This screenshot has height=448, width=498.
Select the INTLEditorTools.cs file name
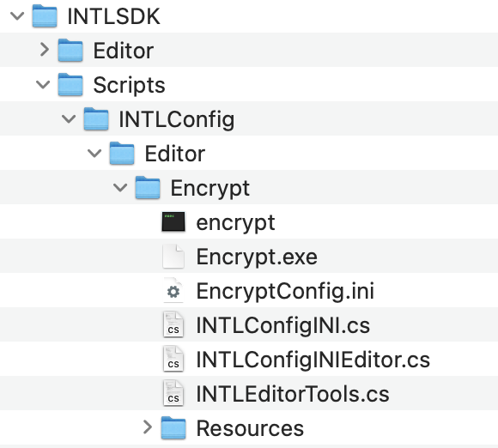click(293, 394)
